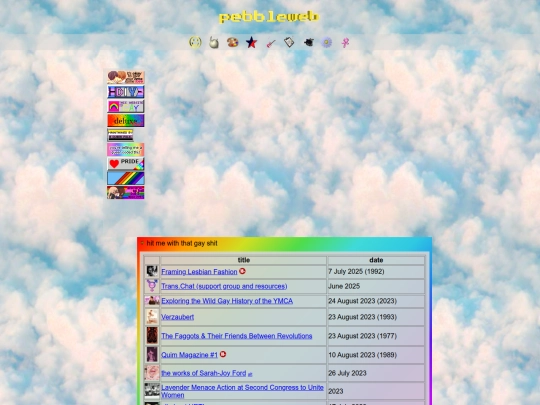Click the red icon beside Quim Magazine #1

click(x=223, y=354)
